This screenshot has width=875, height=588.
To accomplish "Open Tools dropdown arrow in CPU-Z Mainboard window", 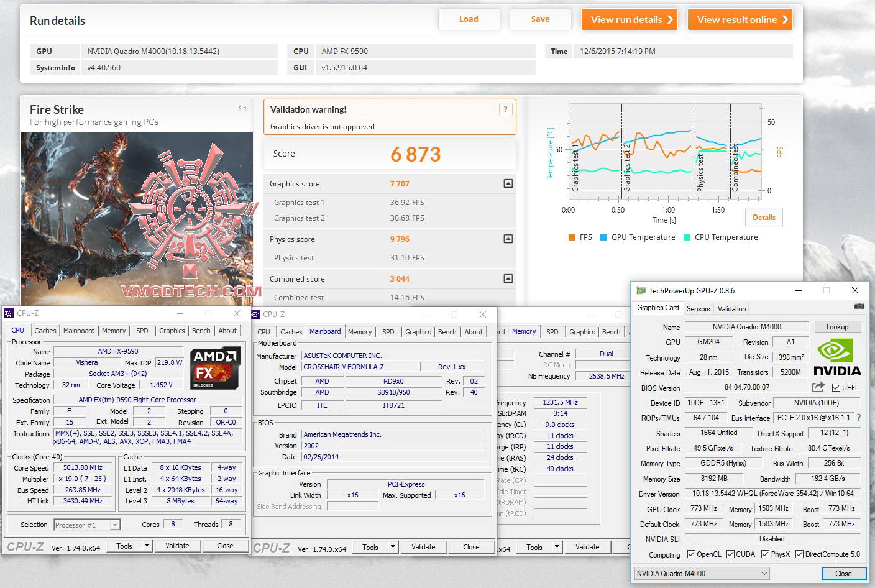I will pos(393,547).
